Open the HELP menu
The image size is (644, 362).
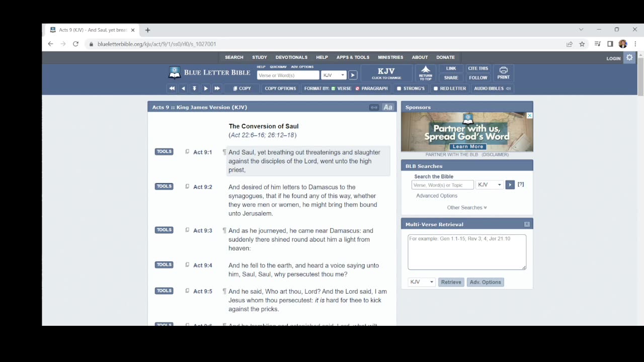(322, 57)
